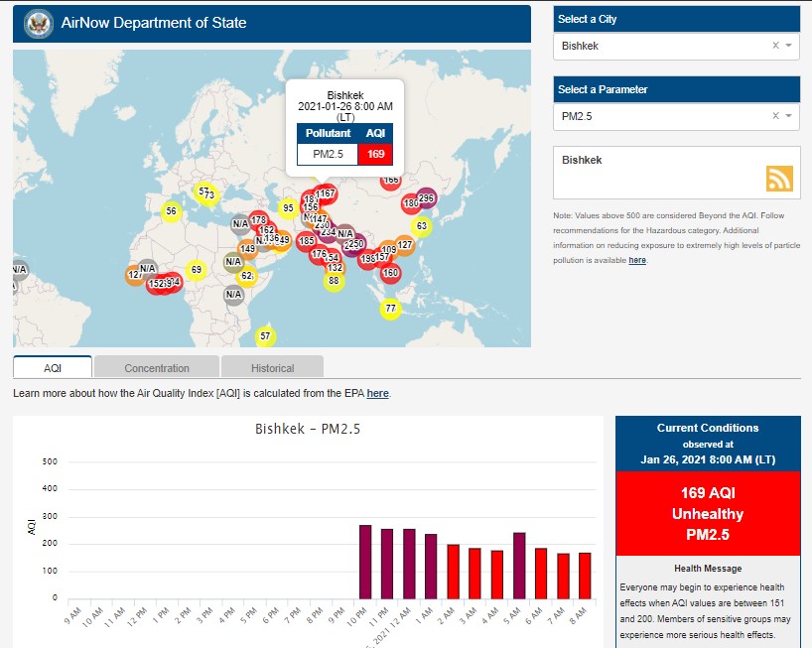Click the yellow 57 marker at map bottom

pos(265,336)
